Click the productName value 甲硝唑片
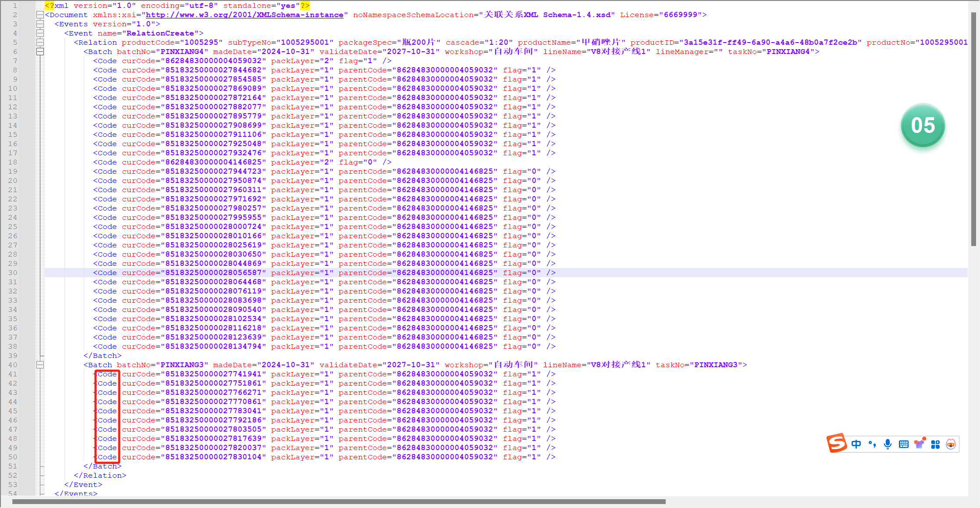980x508 pixels. 601,43
